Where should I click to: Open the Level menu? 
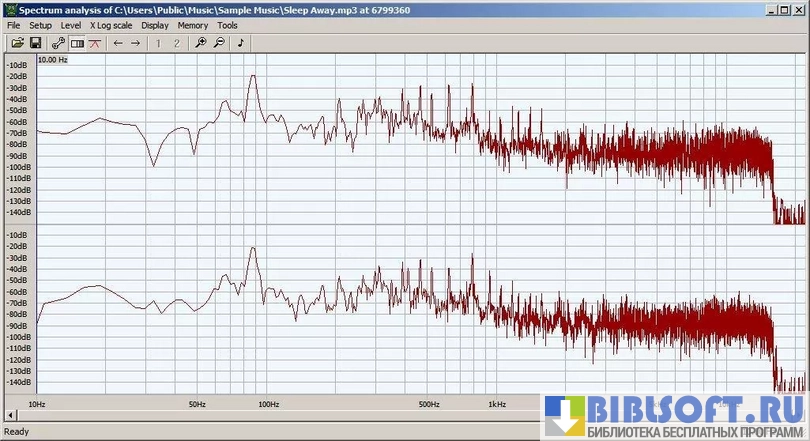[71, 25]
